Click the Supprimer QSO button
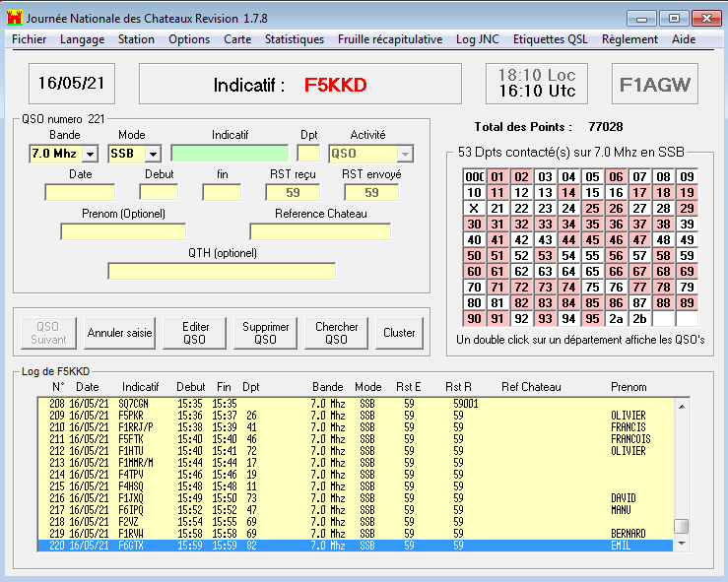Screen dimensions: 728x582 click(265, 333)
